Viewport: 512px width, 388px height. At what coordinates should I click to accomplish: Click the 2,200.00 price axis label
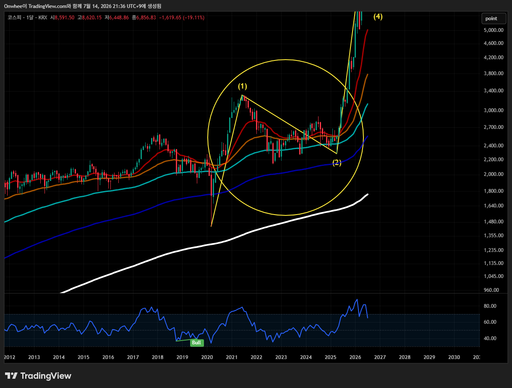(x=494, y=159)
